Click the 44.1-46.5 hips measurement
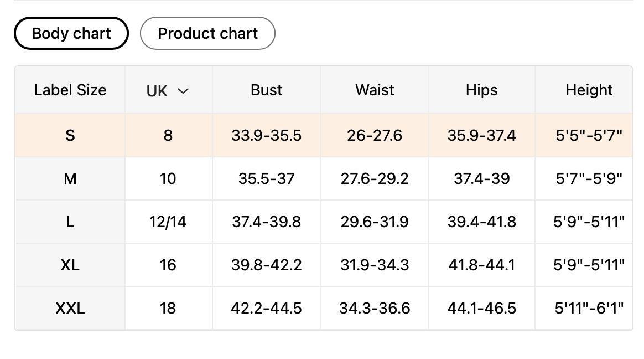Screen dimensions: 644x359 [x=481, y=308]
